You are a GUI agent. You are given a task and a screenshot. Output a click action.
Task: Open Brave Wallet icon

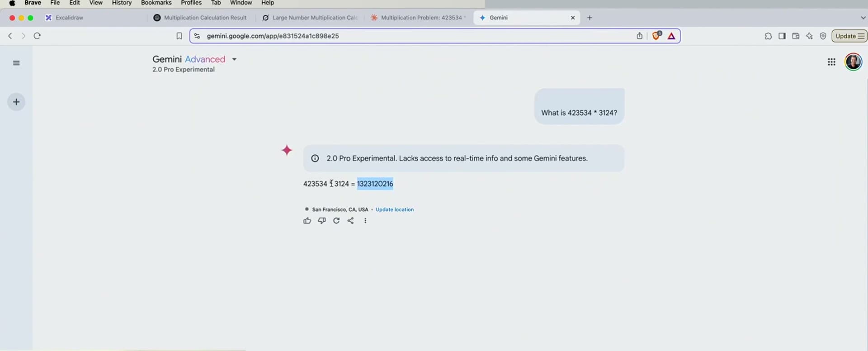pos(796,36)
